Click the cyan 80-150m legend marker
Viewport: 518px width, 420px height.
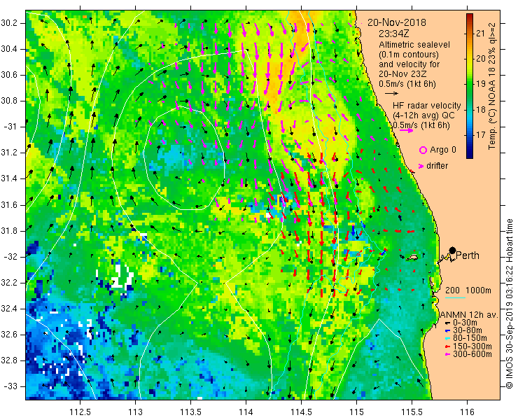pyautogui.click(x=447, y=339)
